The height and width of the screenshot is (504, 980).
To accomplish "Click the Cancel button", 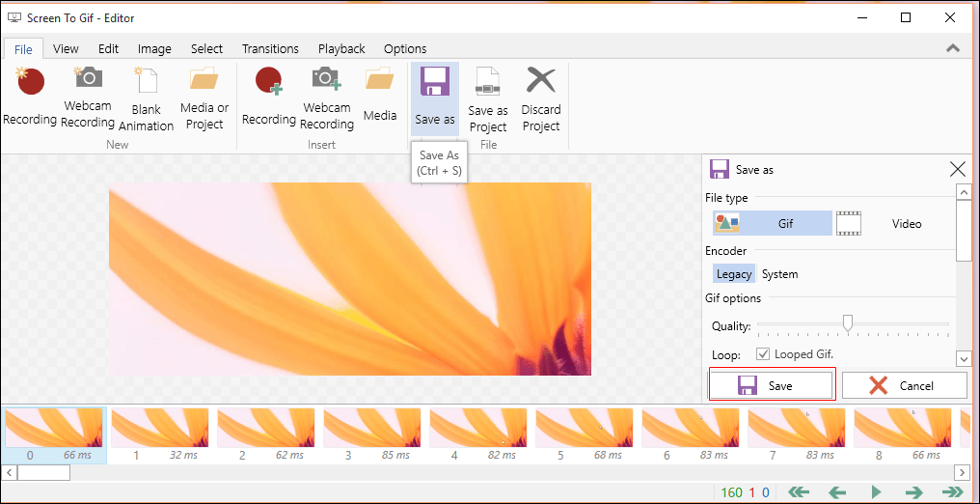I will click(905, 386).
